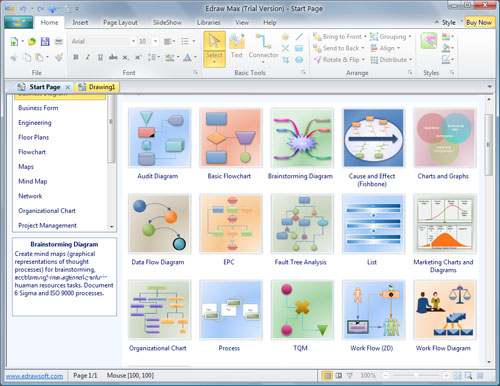500x386 pixels.
Task: Open the Data Flow Diagram thumbnail
Action: 159,224
